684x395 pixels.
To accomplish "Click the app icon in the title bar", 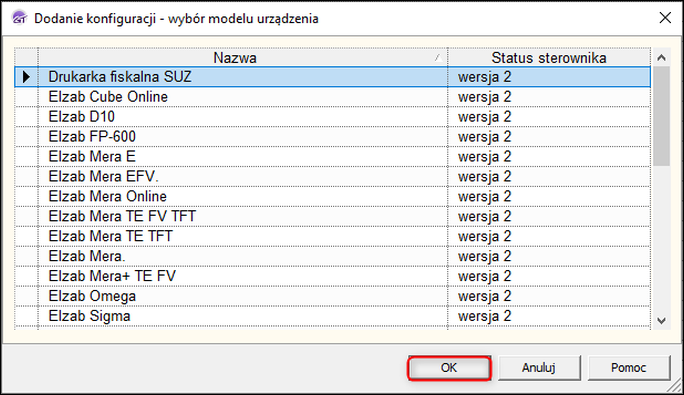I will coord(19,18).
